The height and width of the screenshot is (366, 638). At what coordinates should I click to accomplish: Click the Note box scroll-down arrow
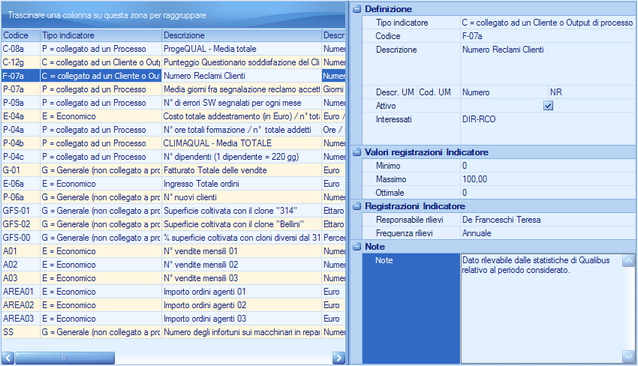(628, 357)
